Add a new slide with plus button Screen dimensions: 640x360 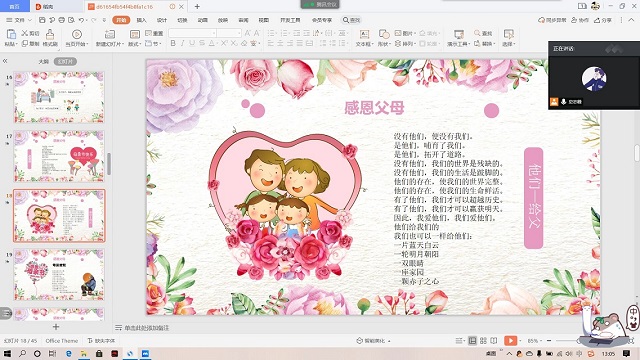coord(56,327)
